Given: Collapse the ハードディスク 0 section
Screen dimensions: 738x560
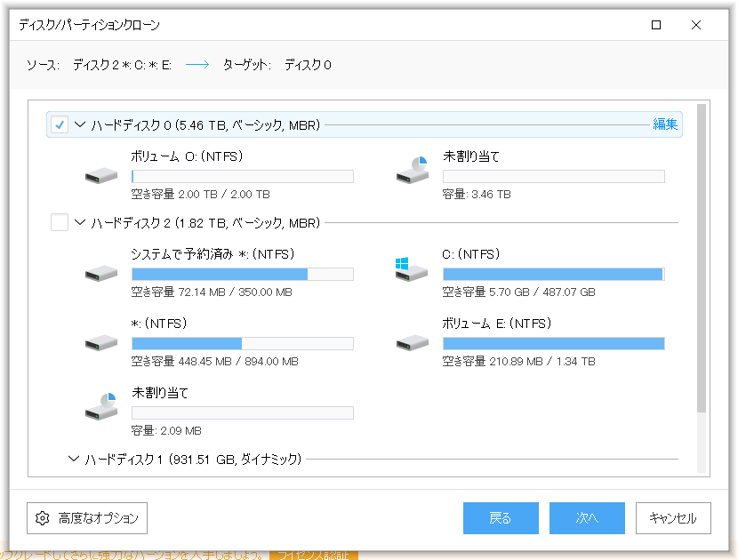Looking at the screenshot, I should click(78, 124).
